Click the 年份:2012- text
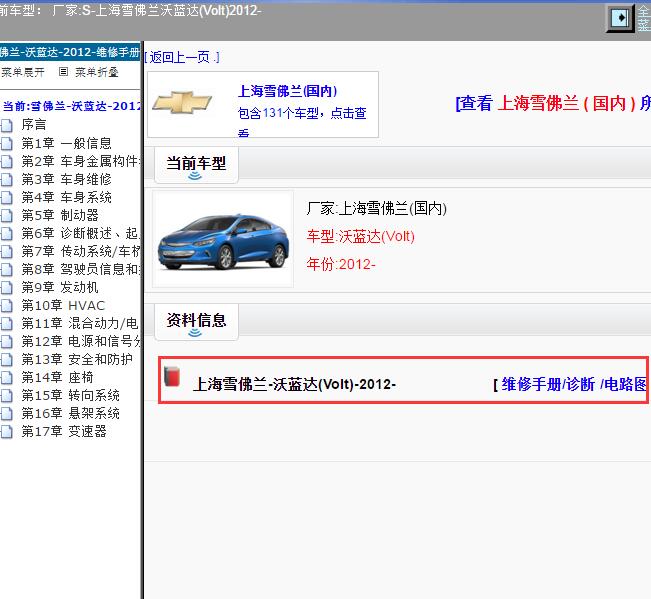The height and width of the screenshot is (599, 651). (x=341, y=264)
